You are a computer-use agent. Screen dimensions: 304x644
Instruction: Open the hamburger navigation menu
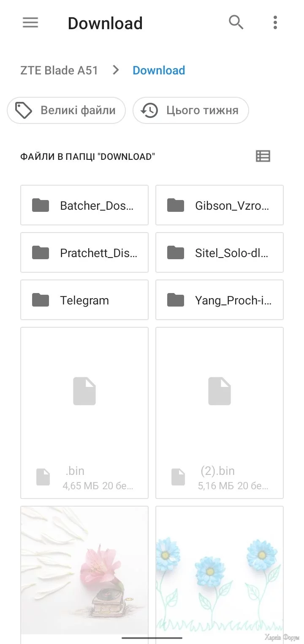pyautogui.click(x=30, y=23)
